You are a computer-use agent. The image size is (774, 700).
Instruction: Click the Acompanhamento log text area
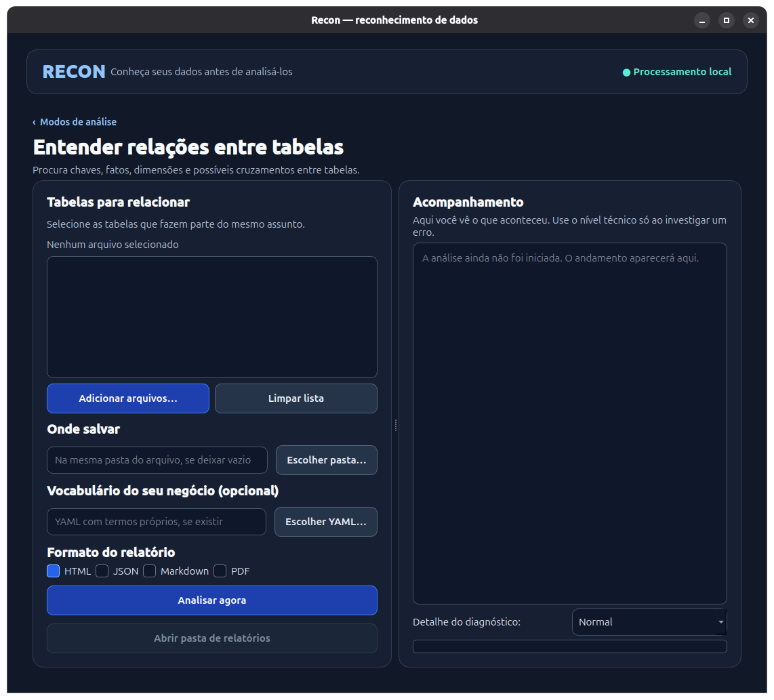[x=569, y=424]
